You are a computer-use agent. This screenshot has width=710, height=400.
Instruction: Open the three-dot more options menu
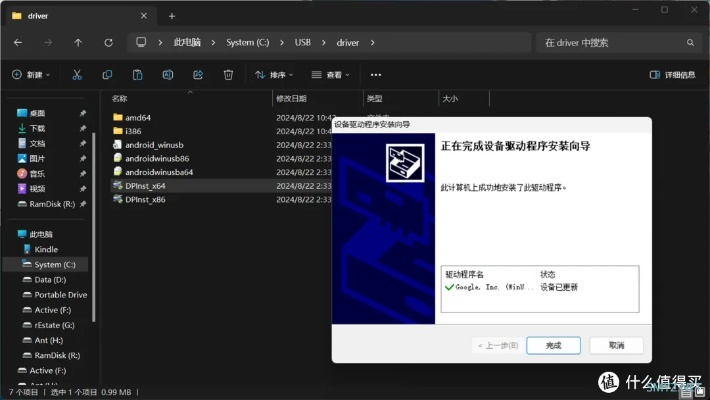click(376, 75)
